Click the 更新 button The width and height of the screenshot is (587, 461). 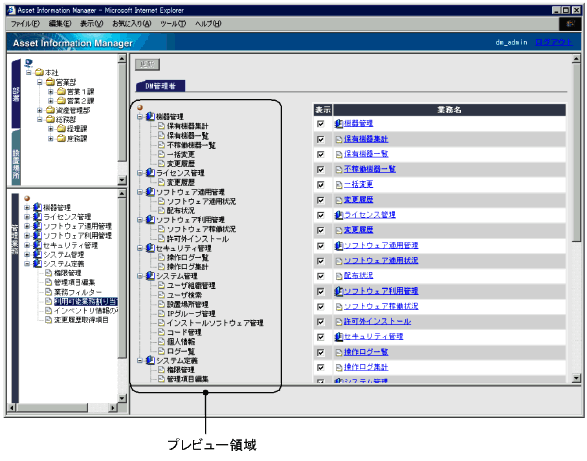pyautogui.click(x=147, y=64)
